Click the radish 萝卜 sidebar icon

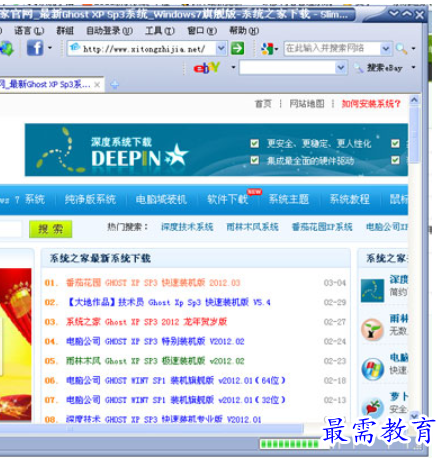pos(372,408)
